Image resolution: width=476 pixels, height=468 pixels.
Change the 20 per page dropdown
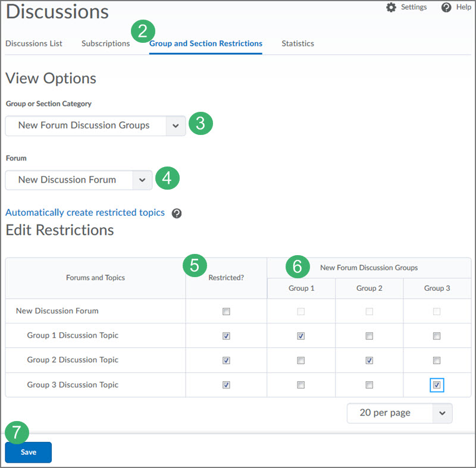pos(399,413)
